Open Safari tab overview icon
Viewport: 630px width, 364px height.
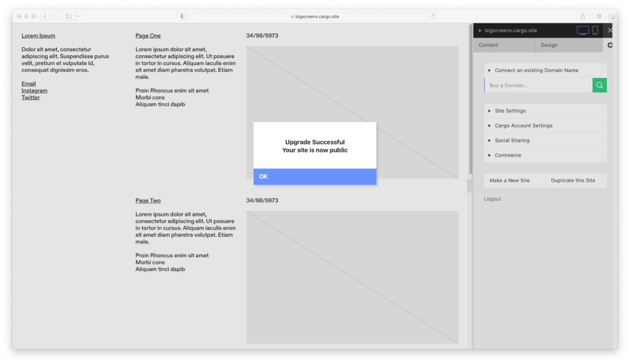[599, 16]
